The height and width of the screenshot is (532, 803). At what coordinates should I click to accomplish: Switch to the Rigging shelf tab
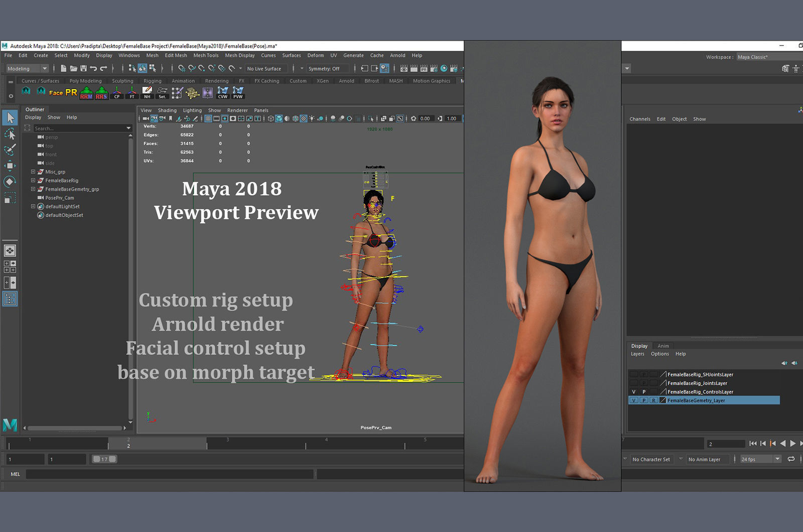coord(153,81)
